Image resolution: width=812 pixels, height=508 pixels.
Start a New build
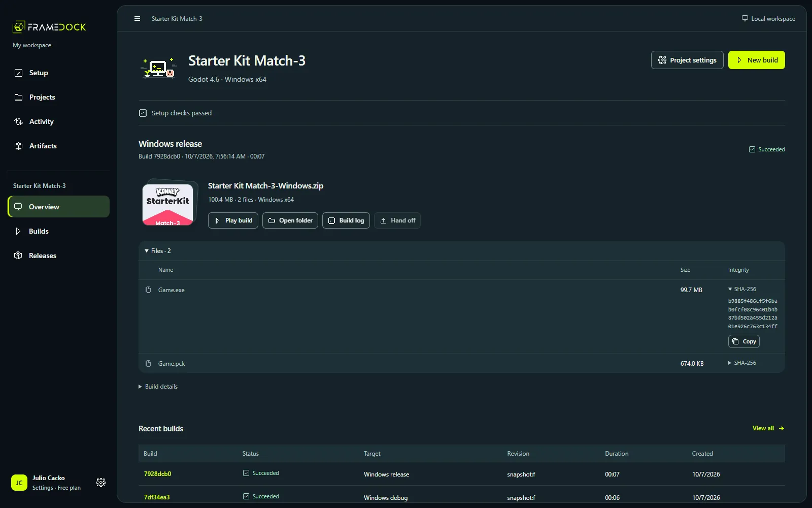756,60
